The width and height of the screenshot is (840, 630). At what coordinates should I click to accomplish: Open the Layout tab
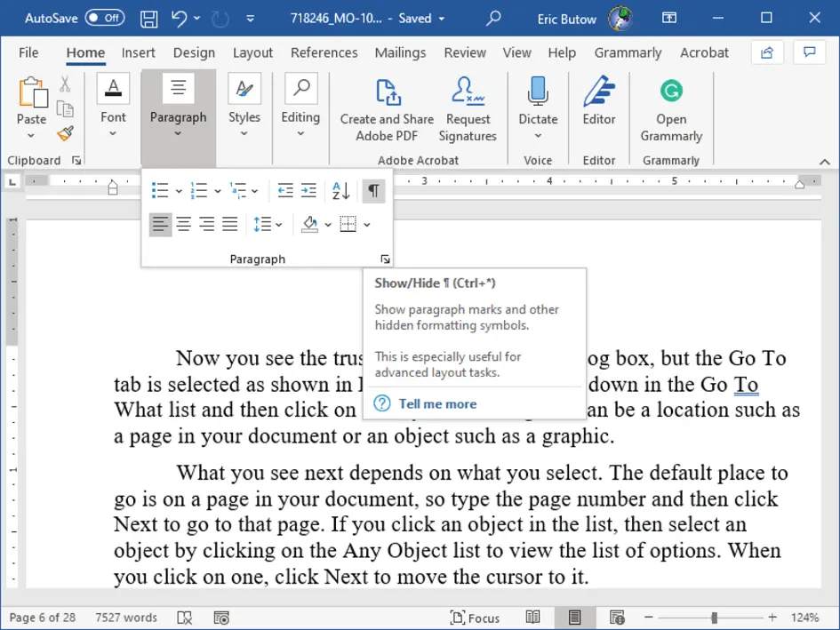(x=252, y=52)
